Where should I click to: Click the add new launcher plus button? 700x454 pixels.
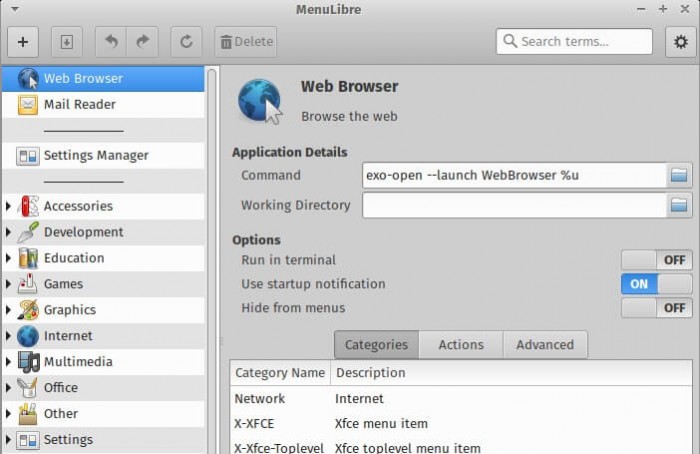click(x=23, y=42)
